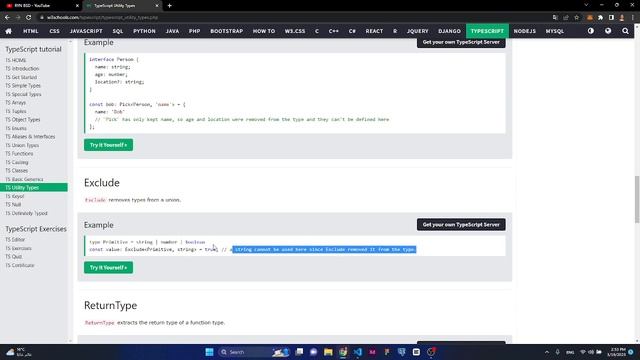640x360 pixels.
Task: Click Try it Yourself under Pick example
Action: (108, 145)
